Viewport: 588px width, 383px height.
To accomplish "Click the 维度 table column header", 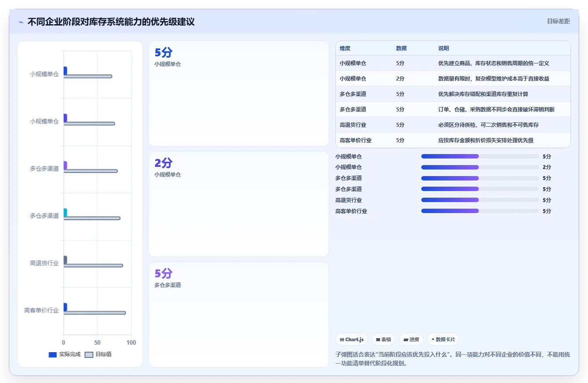I will click(x=345, y=48).
